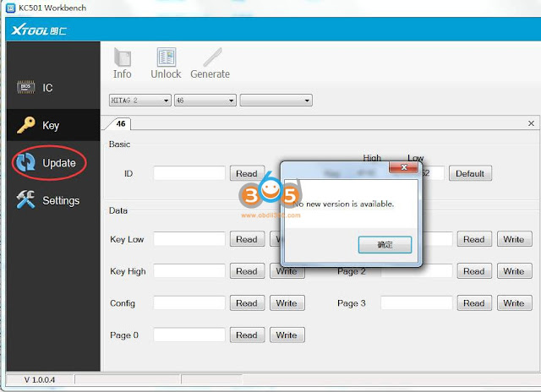The width and height of the screenshot is (541, 392).
Task: Click the 'No new version is available.' message
Action: tap(344, 204)
